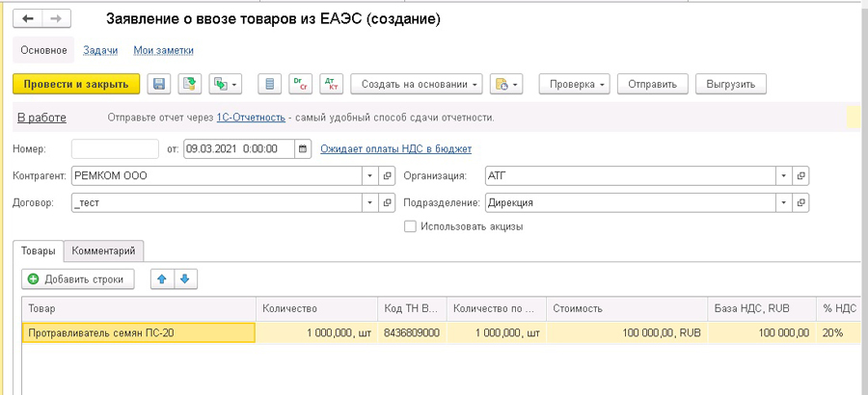
Task: Open the structure of subordination icon dropdown
Action: 226,84
